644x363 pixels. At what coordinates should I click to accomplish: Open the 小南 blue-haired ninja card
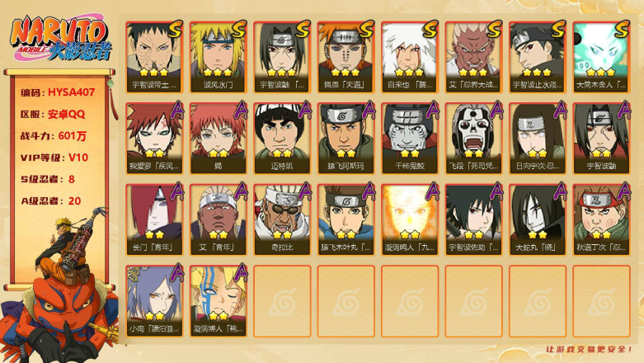click(154, 301)
